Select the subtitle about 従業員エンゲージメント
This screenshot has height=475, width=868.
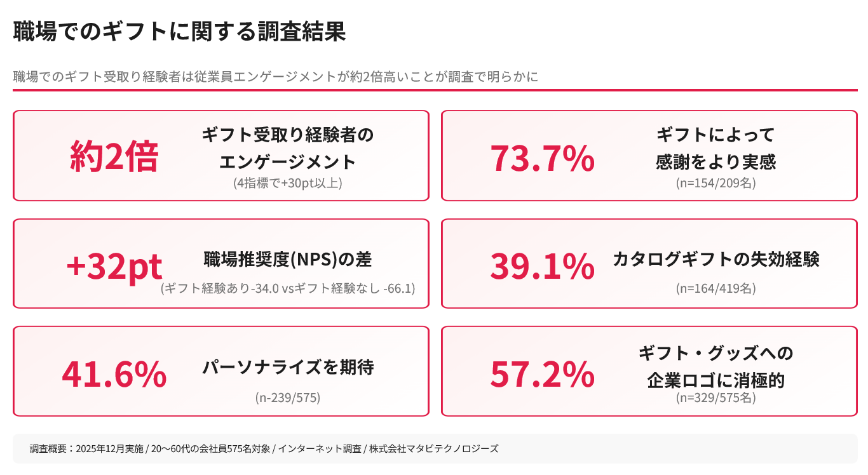(276, 77)
